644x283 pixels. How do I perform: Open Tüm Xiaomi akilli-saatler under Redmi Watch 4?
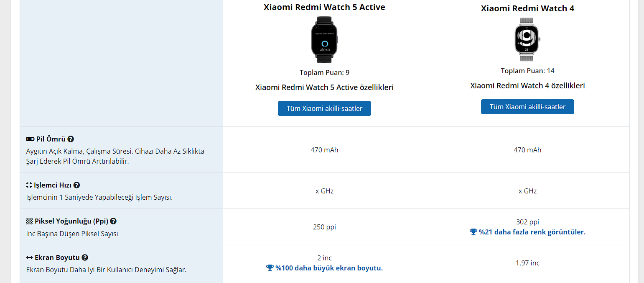coord(527,107)
